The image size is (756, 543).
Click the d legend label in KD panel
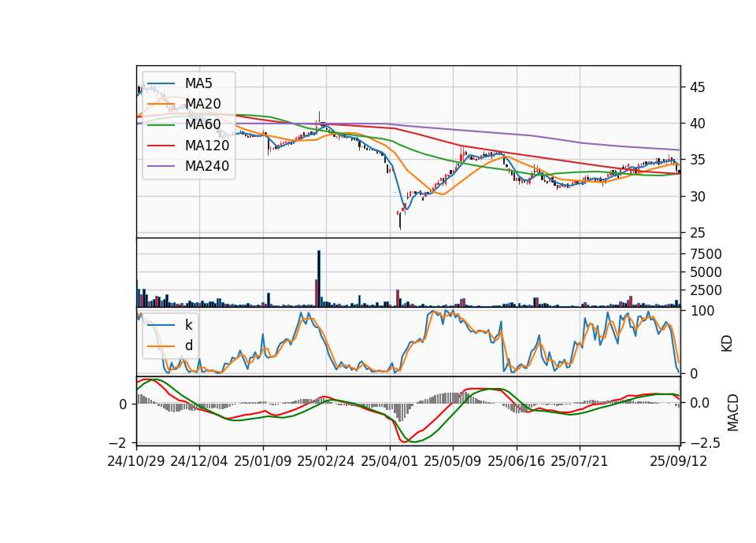coord(188,345)
